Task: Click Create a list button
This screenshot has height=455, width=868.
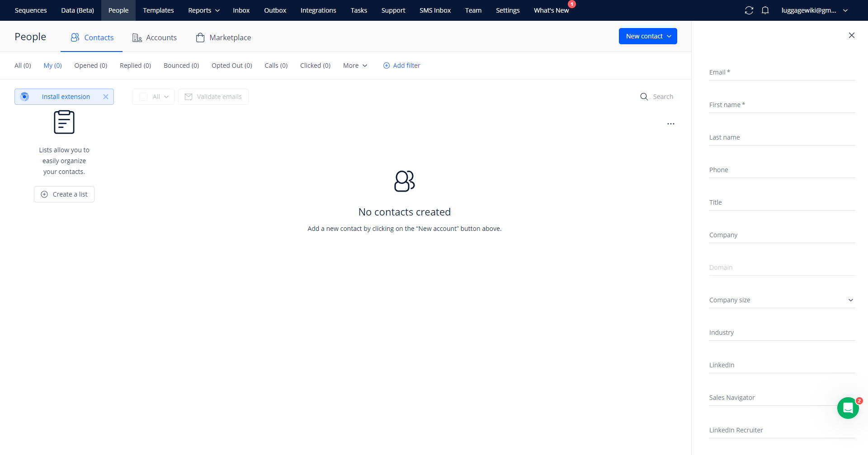Action: pyautogui.click(x=64, y=194)
